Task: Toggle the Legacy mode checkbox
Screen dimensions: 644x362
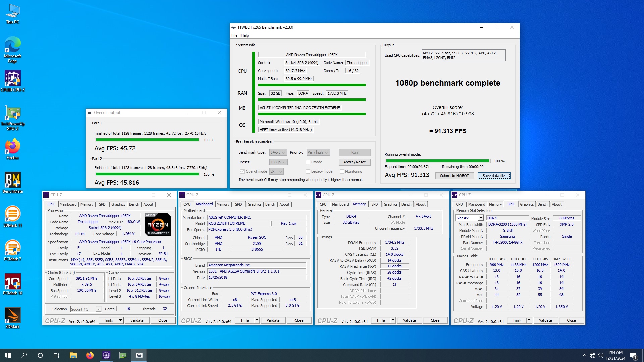Action: 308,171
